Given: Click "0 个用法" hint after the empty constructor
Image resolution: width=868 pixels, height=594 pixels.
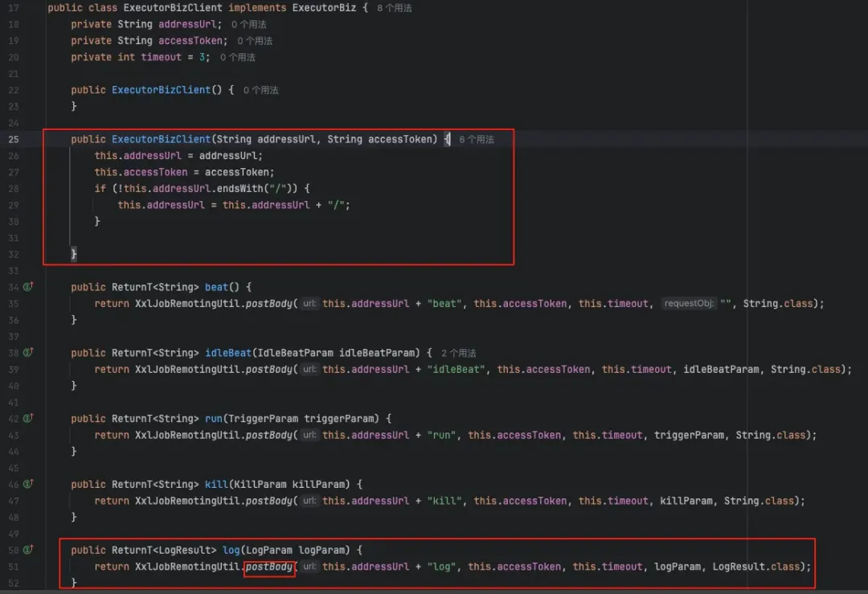Looking at the screenshot, I should point(260,91).
